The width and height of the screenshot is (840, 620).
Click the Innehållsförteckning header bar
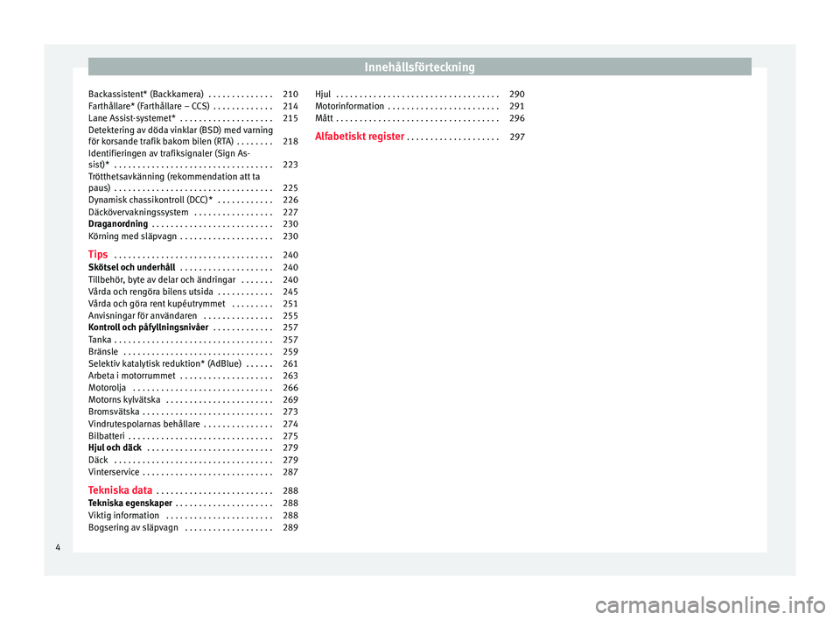click(x=419, y=67)
